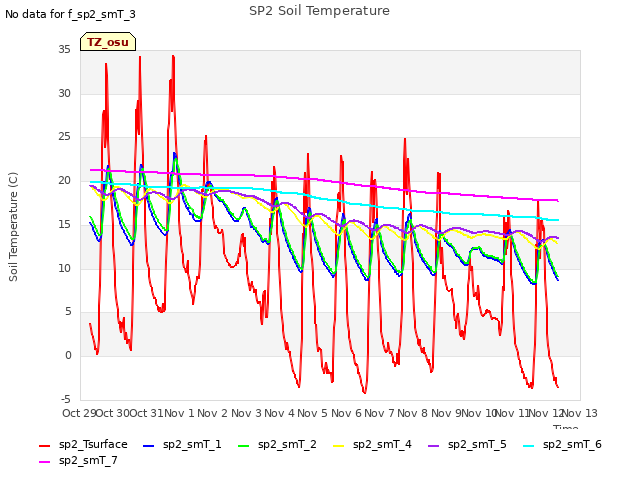Click the 25 y-axis tick label
The height and width of the screenshot is (480, 640).
point(64,137)
